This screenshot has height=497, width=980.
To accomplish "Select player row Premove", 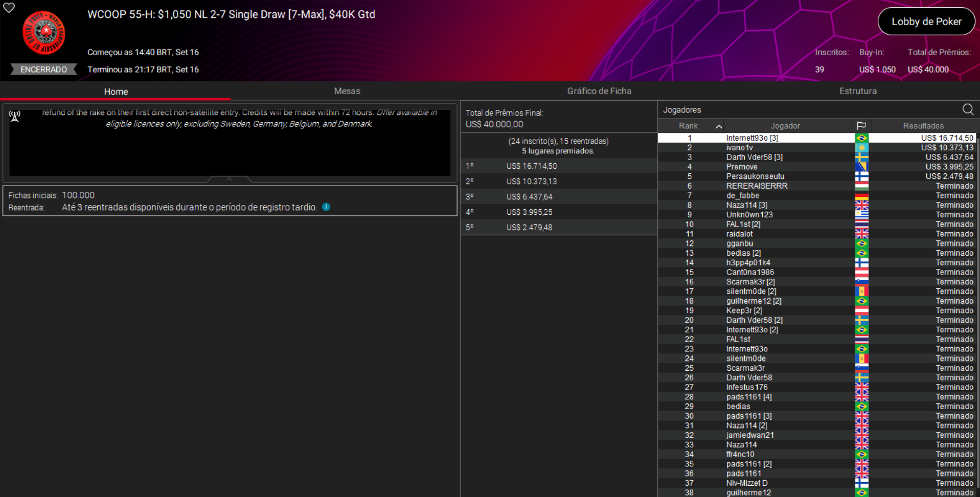I will (817, 167).
